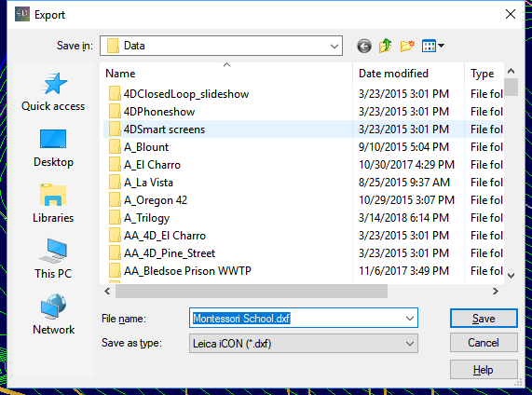Select the A_Trilogy folder
532x395 pixels.
[227, 217]
